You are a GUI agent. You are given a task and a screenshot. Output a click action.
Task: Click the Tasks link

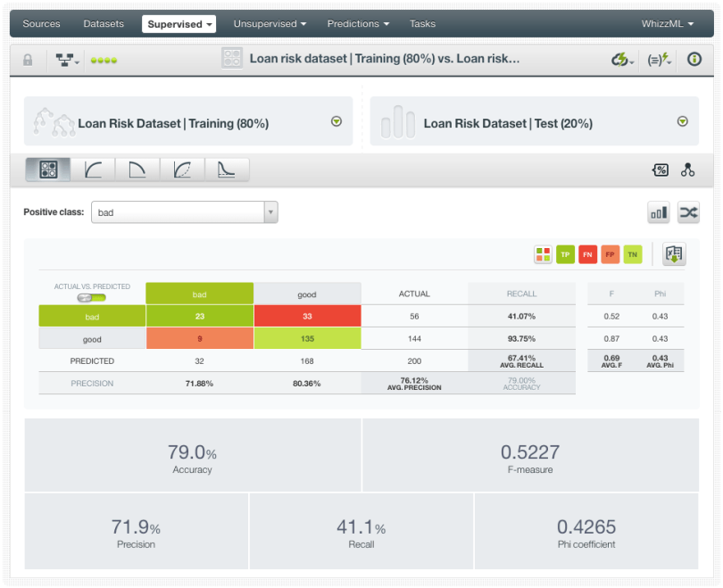coord(422,24)
